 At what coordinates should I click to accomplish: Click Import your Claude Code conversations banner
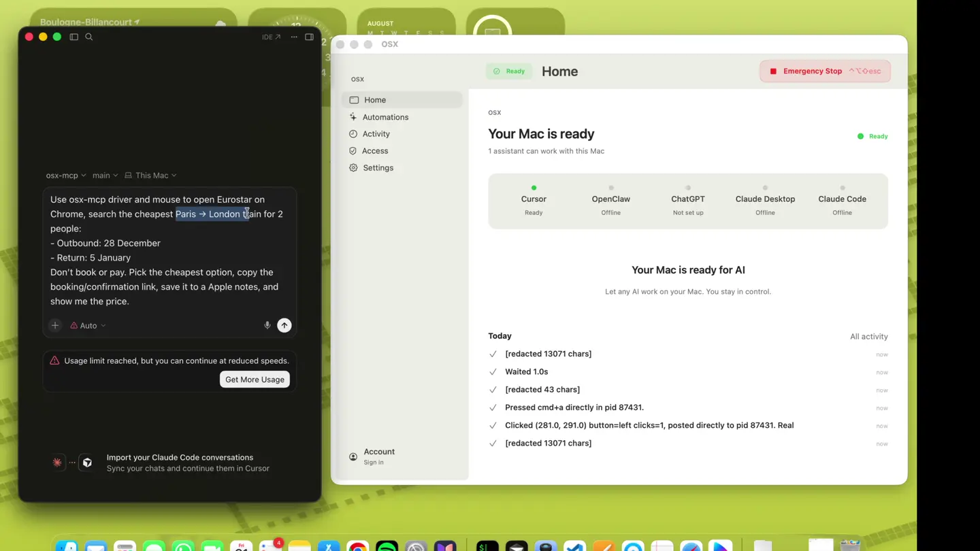click(x=169, y=463)
